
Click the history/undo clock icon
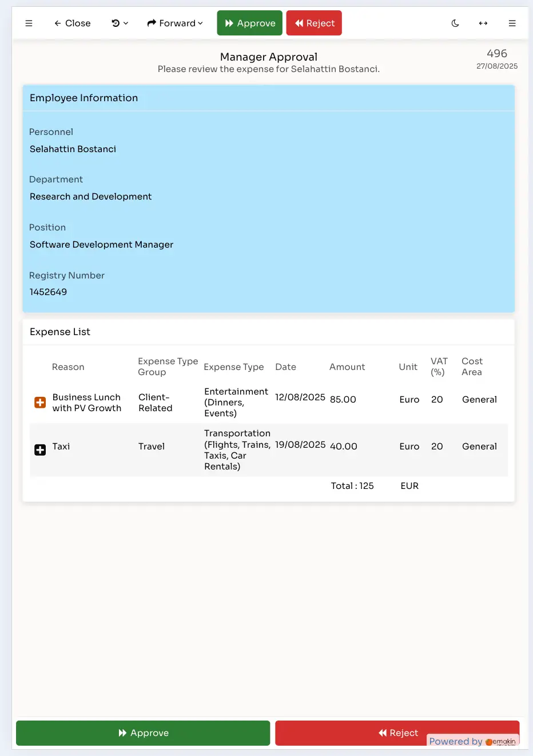click(114, 23)
